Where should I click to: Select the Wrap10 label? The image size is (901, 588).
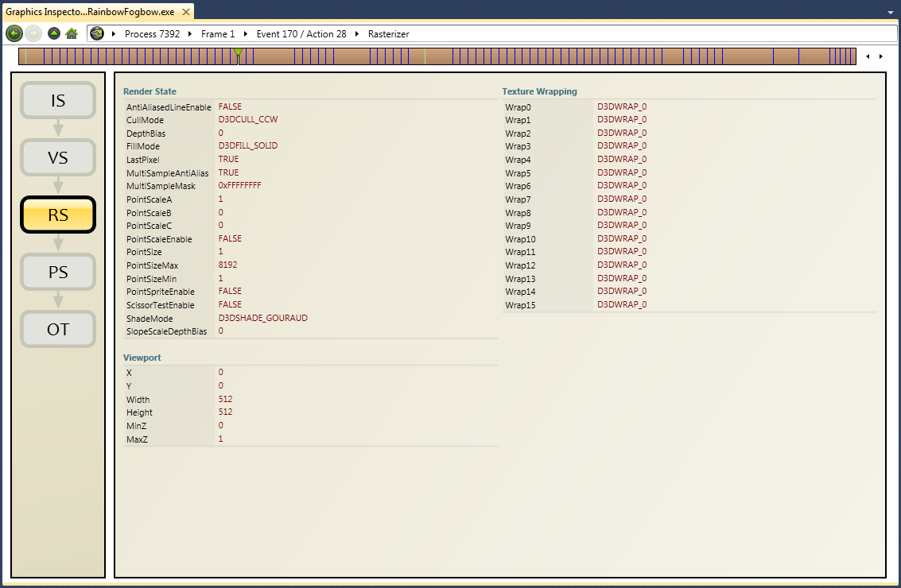tap(520, 239)
